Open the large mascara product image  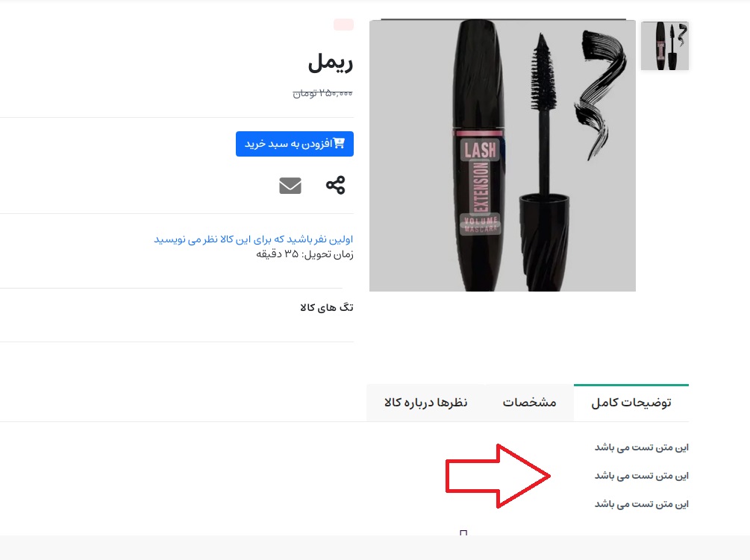(x=502, y=156)
